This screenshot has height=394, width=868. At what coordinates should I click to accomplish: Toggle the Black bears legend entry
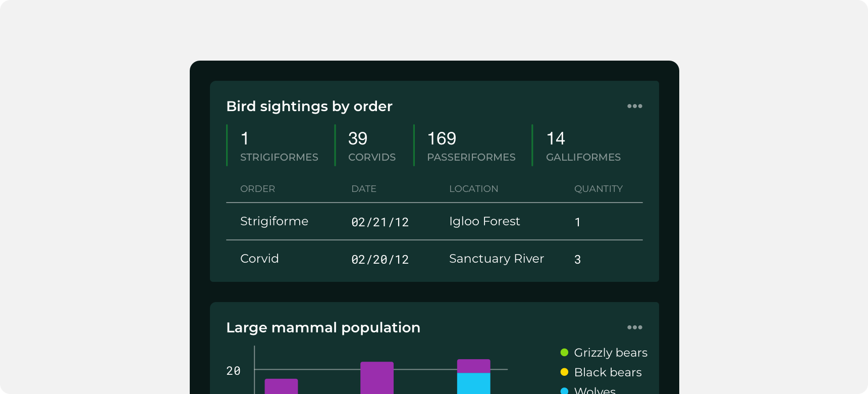(601, 372)
